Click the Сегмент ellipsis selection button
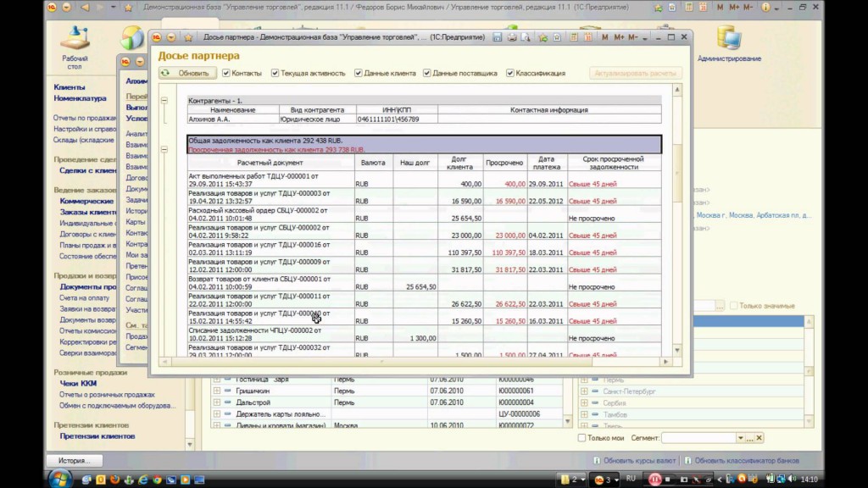This screenshot has width=868, height=488. [749, 438]
